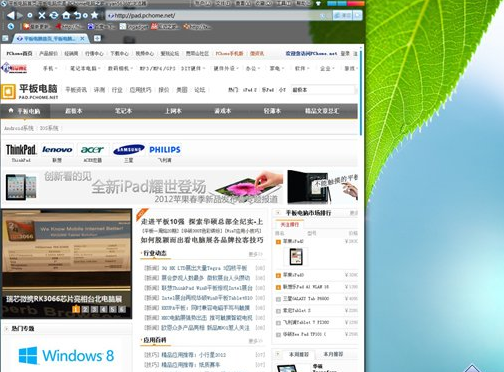Expand the 硬件外设 category dropdown
The image size is (504, 372).
pyautogui.click(x=226, y=68)
